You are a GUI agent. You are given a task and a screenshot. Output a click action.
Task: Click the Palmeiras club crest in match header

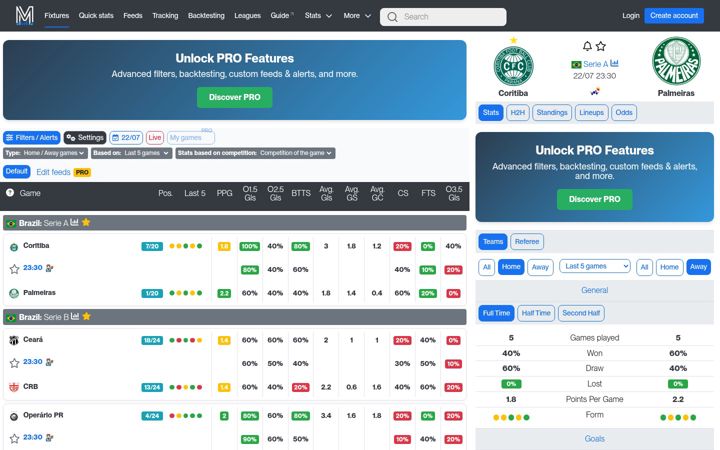(x=676, y=61)
